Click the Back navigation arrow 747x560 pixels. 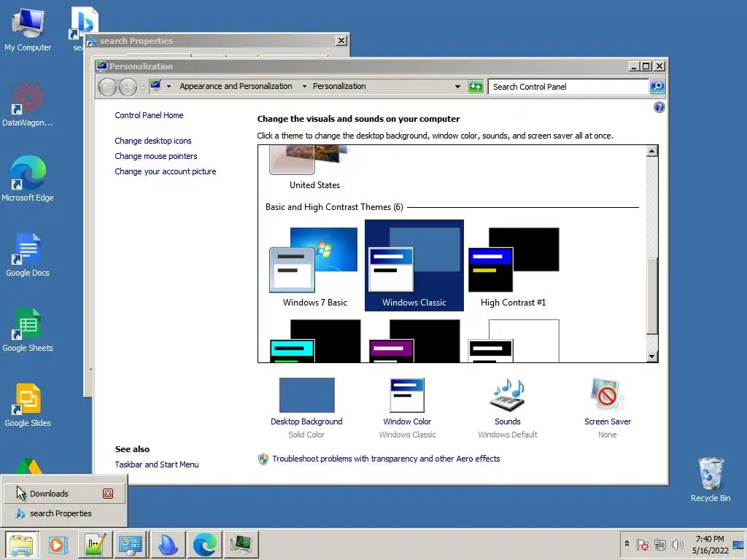click(x=107, y=87)
